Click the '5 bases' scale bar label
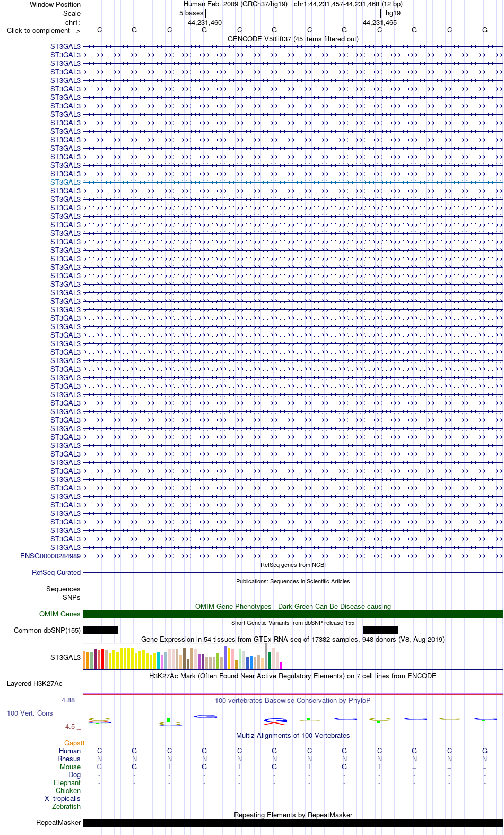This screenshot has width=504, height=835. [191, 13]
